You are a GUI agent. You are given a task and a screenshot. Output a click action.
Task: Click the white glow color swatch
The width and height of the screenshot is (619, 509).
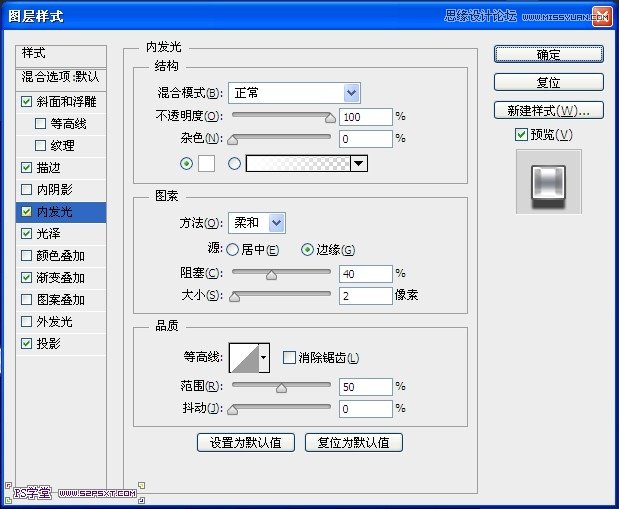point(206,163)
